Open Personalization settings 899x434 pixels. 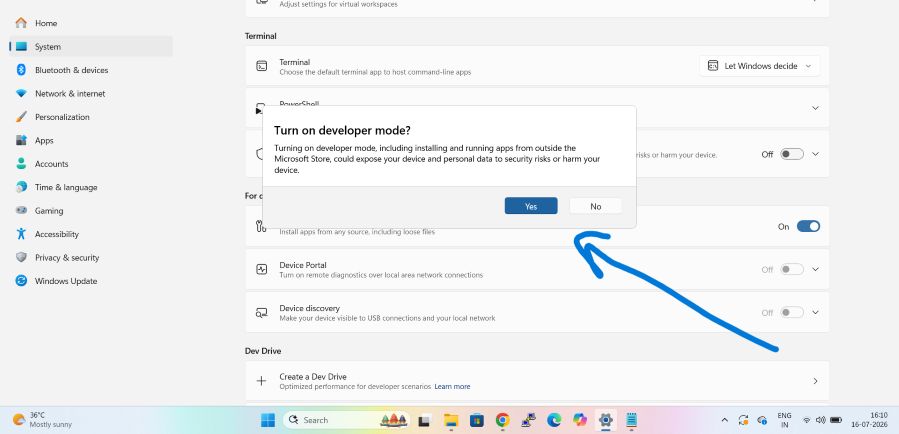(x=91, y=117)
